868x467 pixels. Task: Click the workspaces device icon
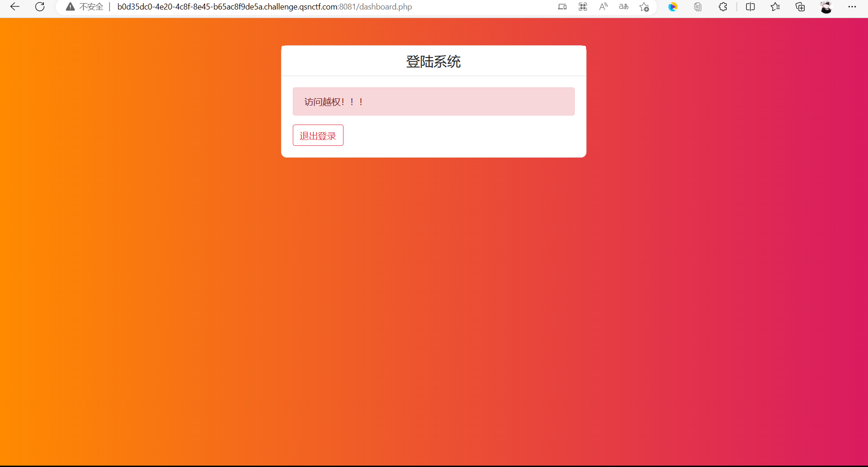(563, 7)
